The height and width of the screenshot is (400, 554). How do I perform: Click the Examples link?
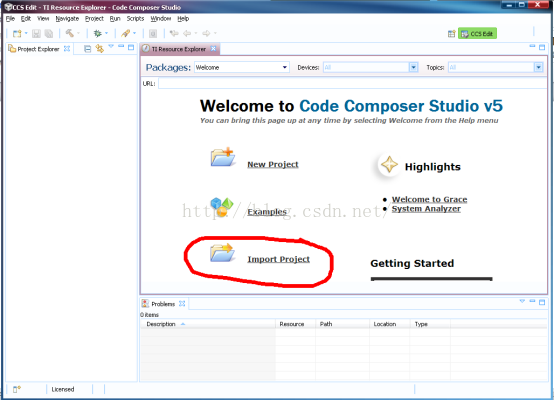pyautogui.click(x=267, y=212)
